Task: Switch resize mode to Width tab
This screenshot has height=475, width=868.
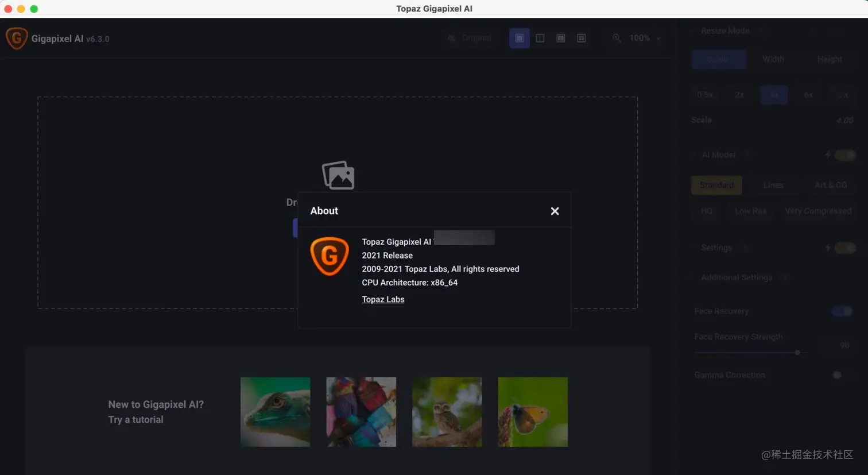Action: pyautogui.click(x=773, y=59)
